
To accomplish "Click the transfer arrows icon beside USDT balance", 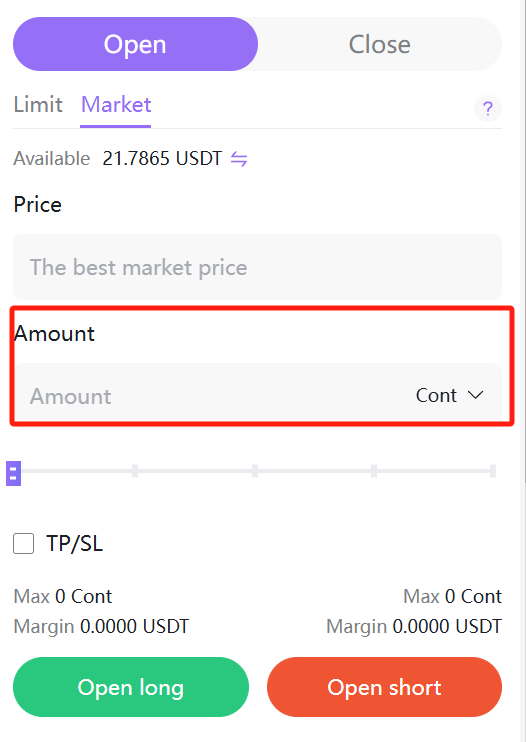I will click(x=239, y=159).
